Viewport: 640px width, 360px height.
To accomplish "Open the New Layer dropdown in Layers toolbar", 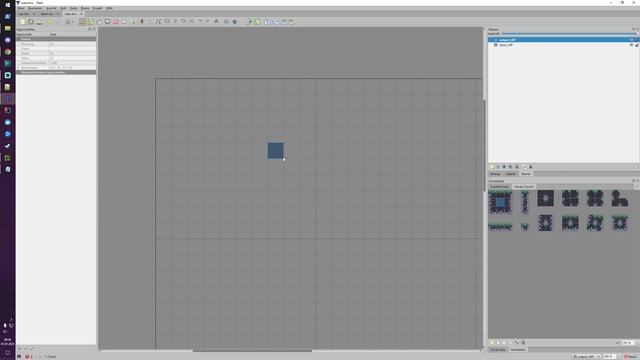I will pos(492,167).
